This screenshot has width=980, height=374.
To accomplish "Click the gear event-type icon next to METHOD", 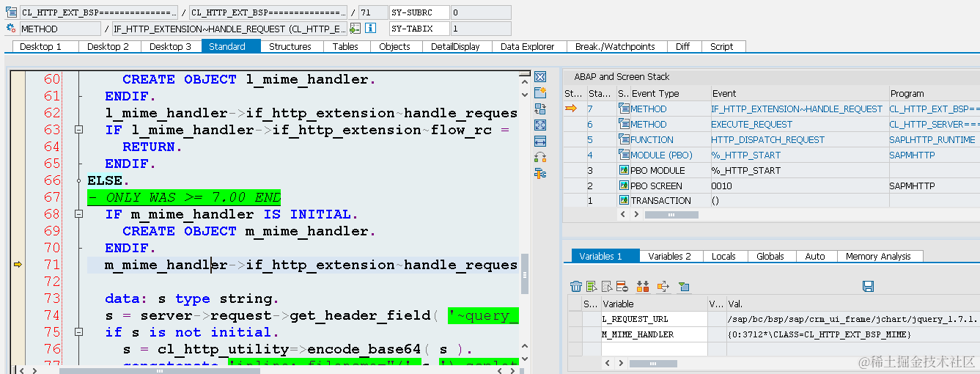I will tap(11, 29).
